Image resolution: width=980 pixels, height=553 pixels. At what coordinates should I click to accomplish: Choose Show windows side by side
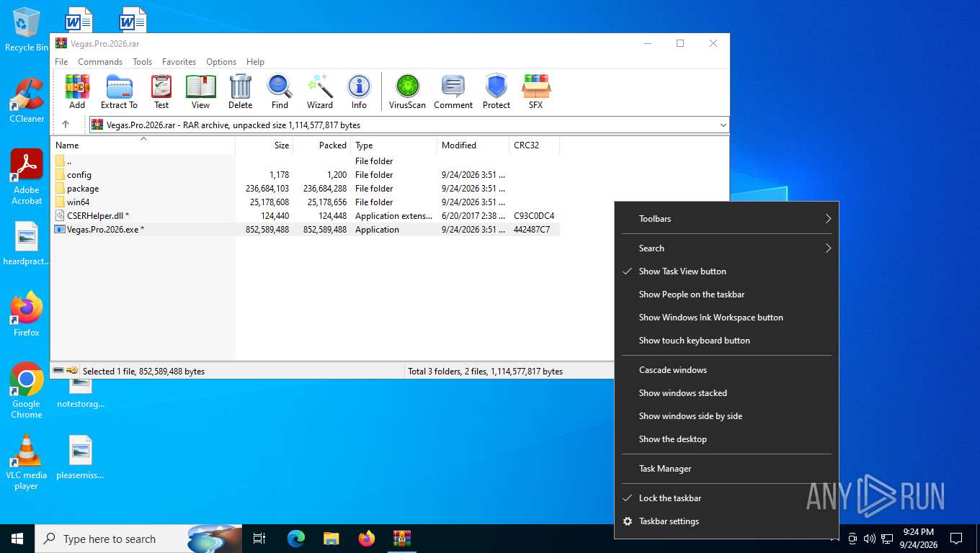(x=726, y=416)
